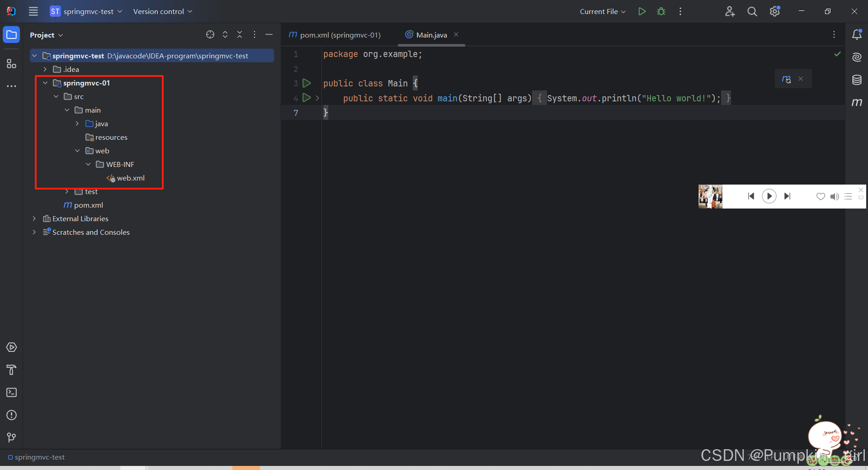
Task: Collapse the springmvc-01 module folder
Action: click(x=45, y=83)
